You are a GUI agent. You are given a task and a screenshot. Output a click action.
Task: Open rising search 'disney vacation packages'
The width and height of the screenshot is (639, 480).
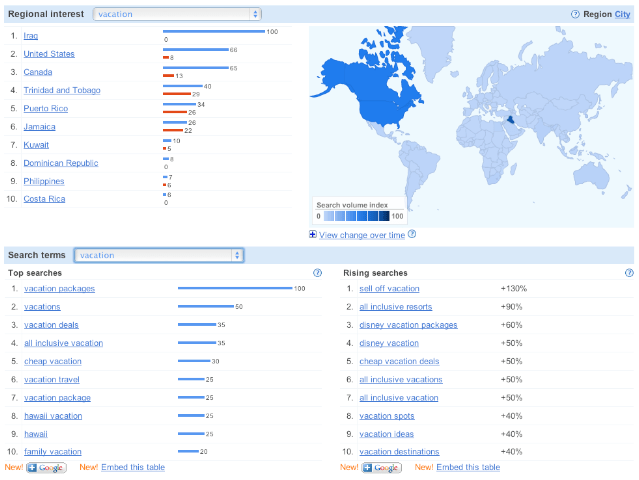tap(408, 325)
